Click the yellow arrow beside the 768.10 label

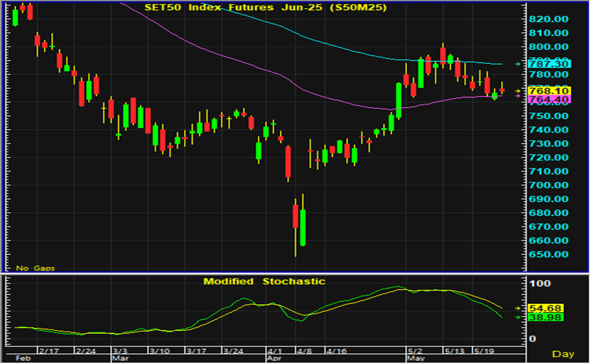pyautogui.click(x=517, y=91)
